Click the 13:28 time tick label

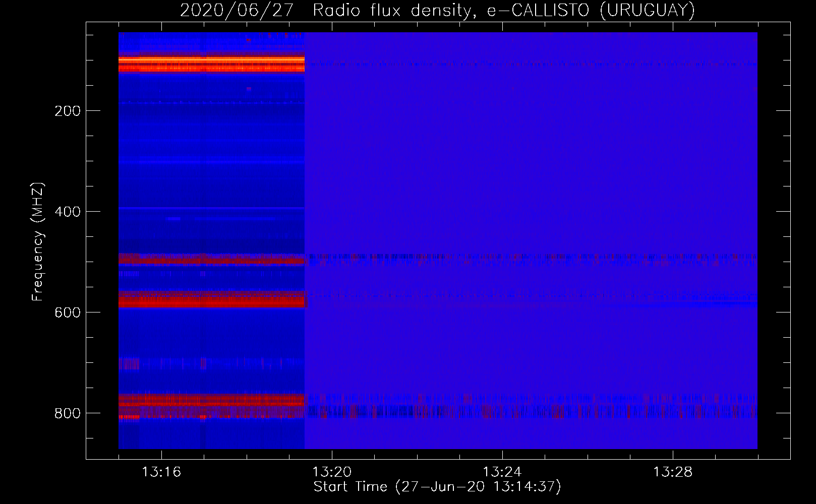673,472
